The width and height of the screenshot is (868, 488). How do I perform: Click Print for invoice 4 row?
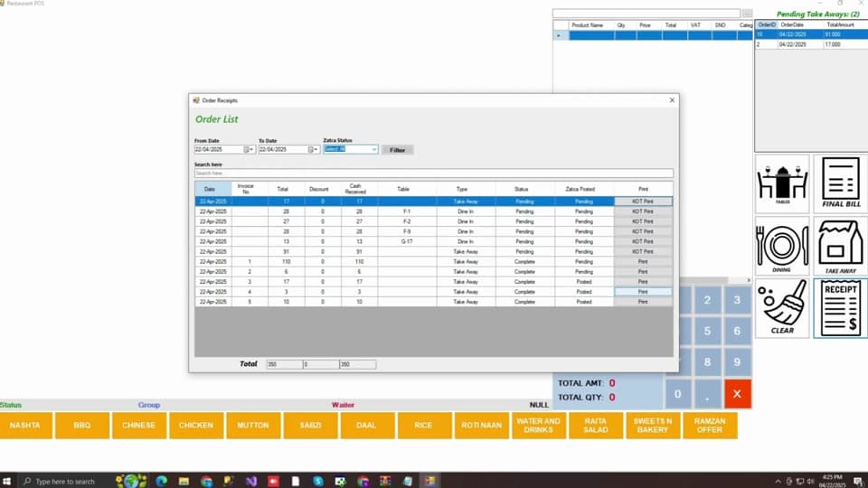[x=643, y=292]
